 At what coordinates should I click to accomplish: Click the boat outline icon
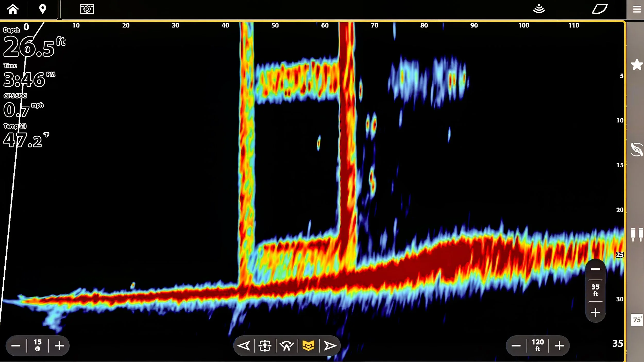coord(599,9)
